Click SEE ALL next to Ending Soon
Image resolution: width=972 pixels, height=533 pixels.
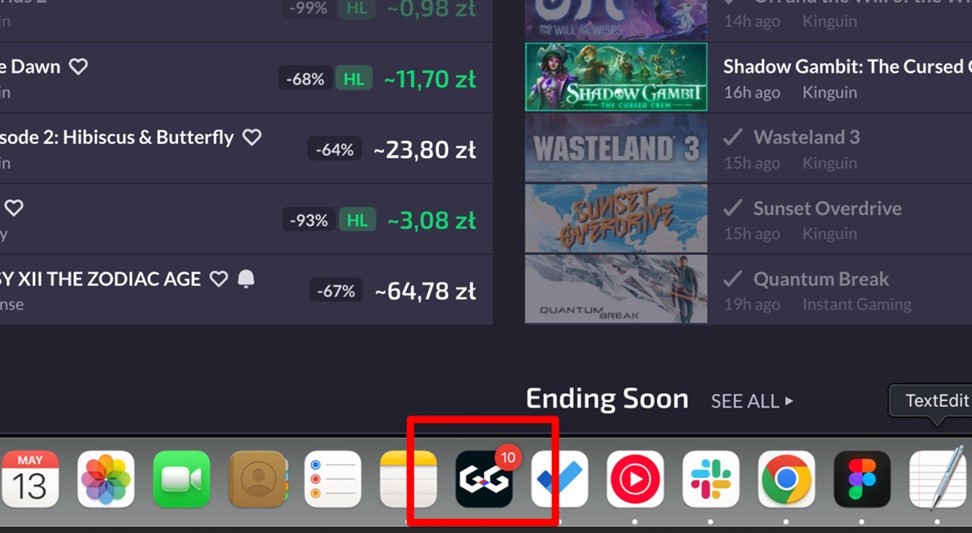752,401
